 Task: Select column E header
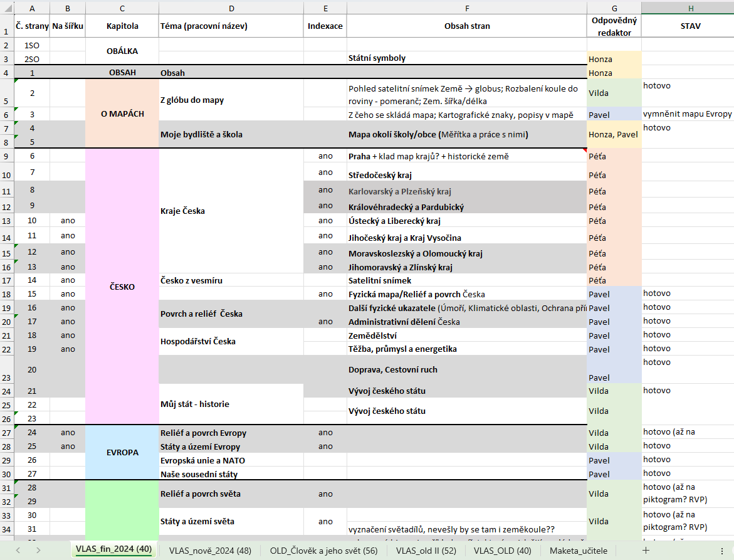tap(325, 8)
